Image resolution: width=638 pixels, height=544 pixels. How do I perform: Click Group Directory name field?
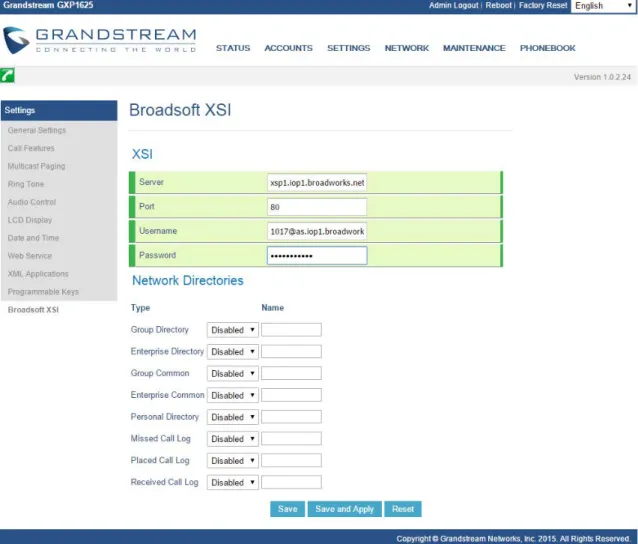291,330
